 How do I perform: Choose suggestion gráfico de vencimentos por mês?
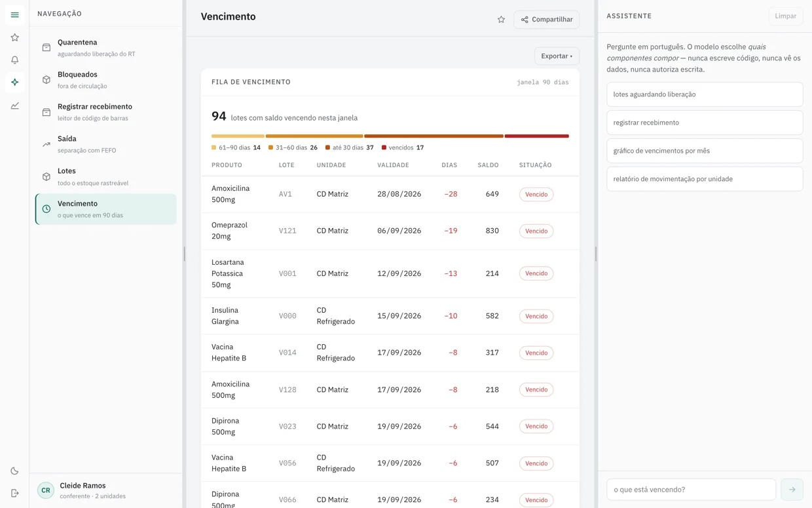point(705,151)
